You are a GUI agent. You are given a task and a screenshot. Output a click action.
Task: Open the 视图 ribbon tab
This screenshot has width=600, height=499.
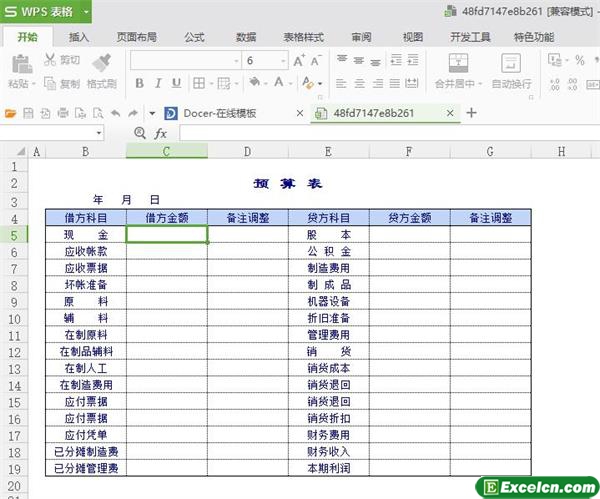click(x=413, y=37)
